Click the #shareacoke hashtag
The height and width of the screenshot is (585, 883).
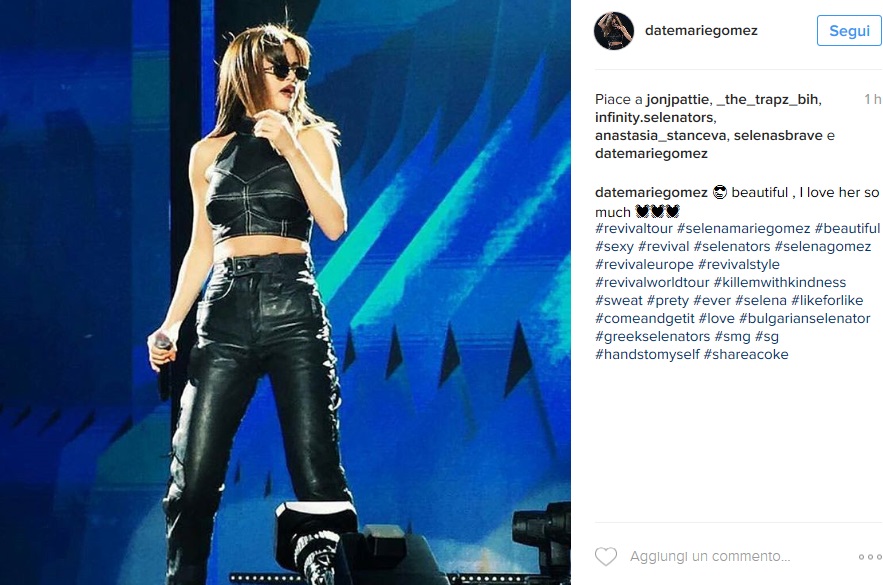(746, 355)
